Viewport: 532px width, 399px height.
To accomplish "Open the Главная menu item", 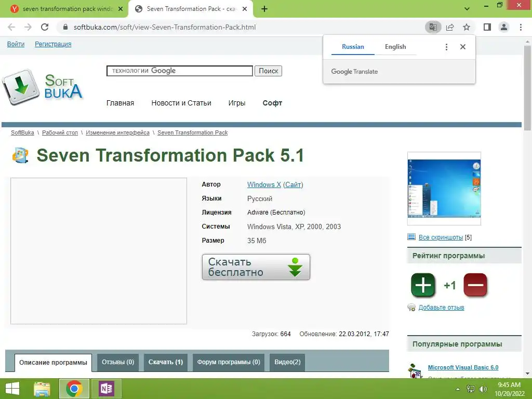I will [120, 103].
